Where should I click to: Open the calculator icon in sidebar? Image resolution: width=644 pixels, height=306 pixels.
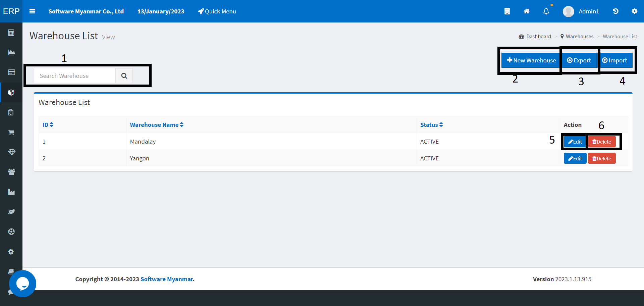tap(11, 33)
